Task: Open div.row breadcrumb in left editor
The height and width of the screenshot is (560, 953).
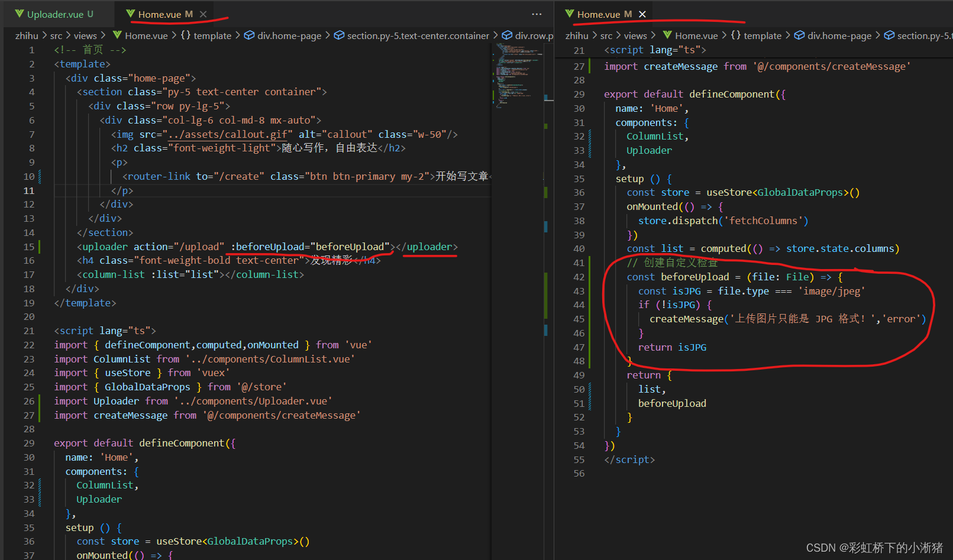Action: point(534,35)
